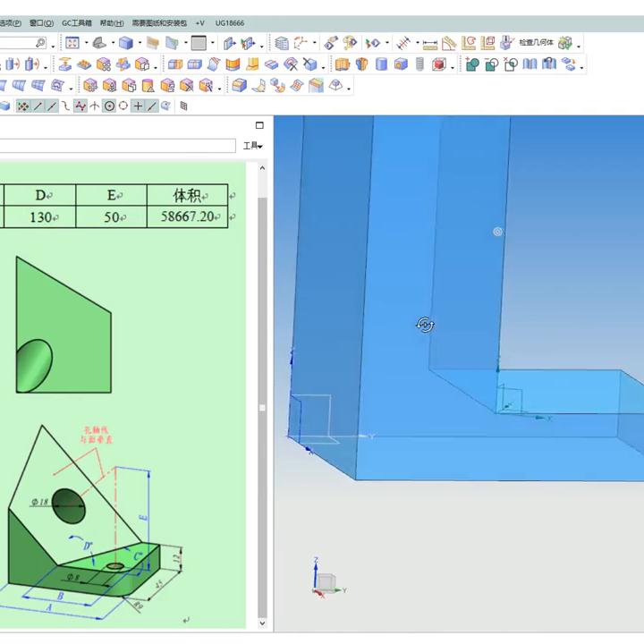Open the 工具 dropdown in document panel
644x644 pixels.
click(252, 146)
